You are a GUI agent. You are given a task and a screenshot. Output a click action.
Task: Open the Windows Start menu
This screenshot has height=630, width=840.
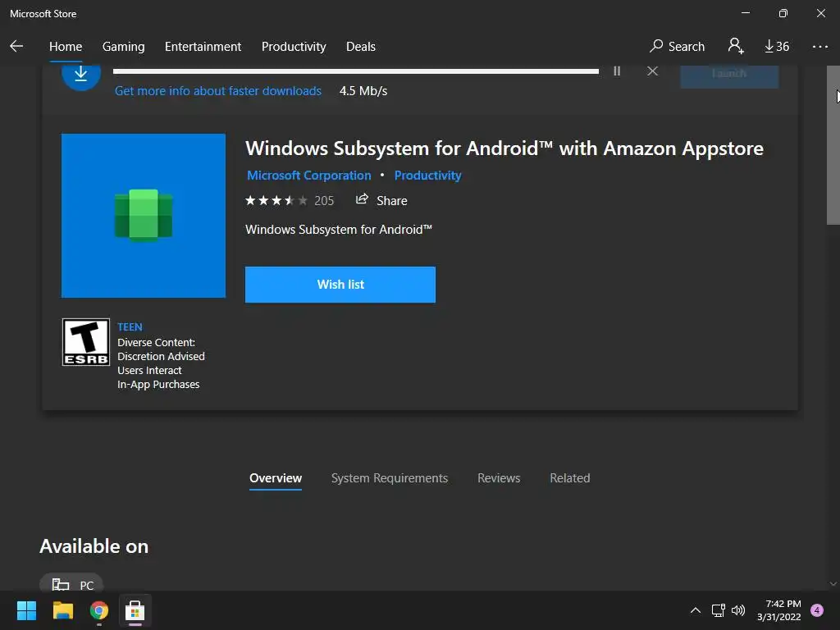26,610
